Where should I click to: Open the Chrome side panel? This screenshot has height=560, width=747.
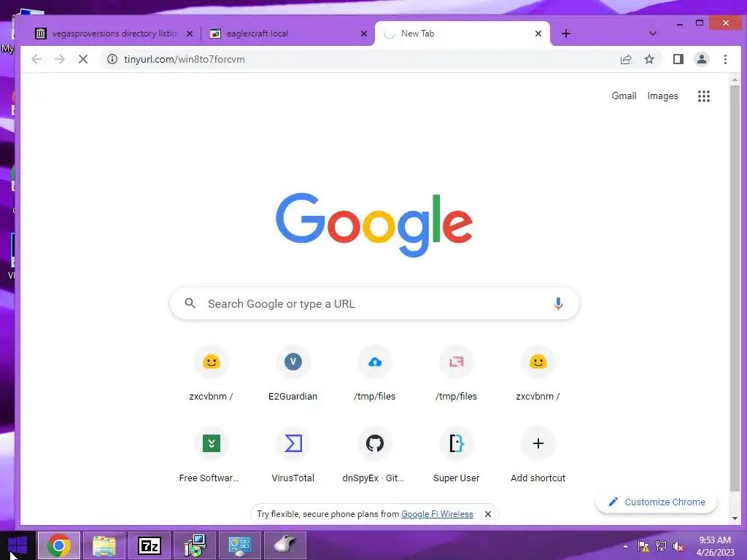[678, 59]
